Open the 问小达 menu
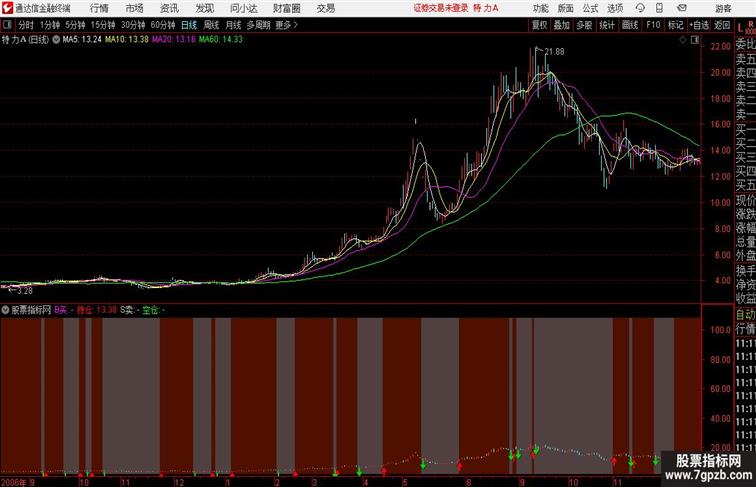This screenshot has height=487, width=756. [244, 8]
